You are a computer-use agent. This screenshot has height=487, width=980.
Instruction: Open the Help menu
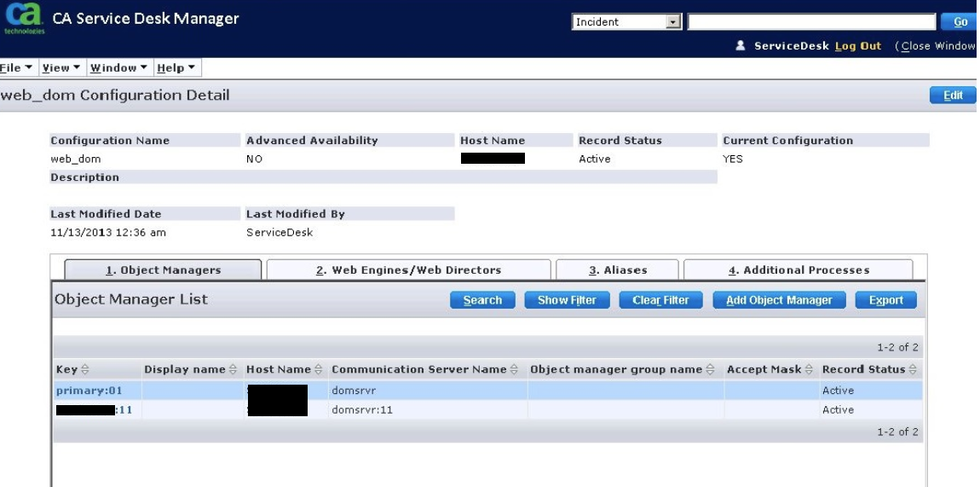tap(176, 67)
